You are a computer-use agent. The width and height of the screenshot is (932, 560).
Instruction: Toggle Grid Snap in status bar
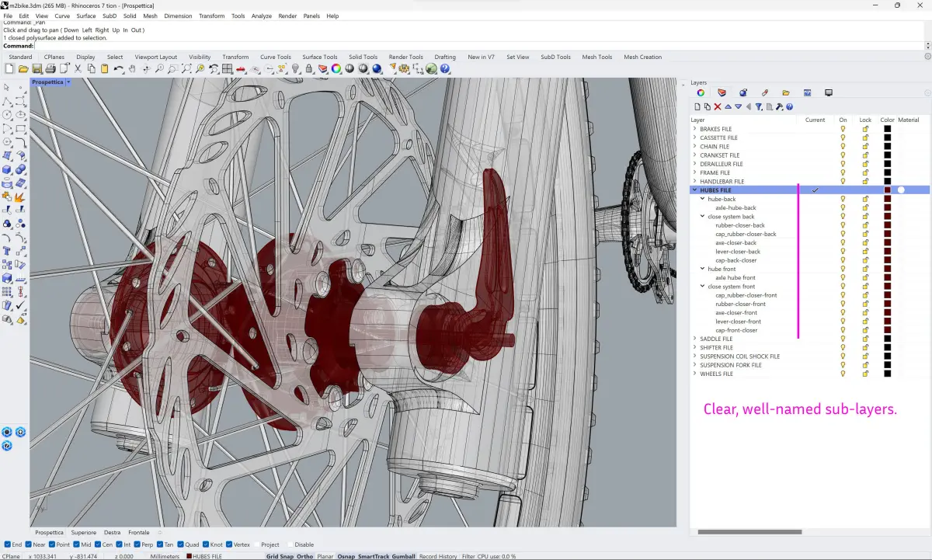tap(279, 556)
